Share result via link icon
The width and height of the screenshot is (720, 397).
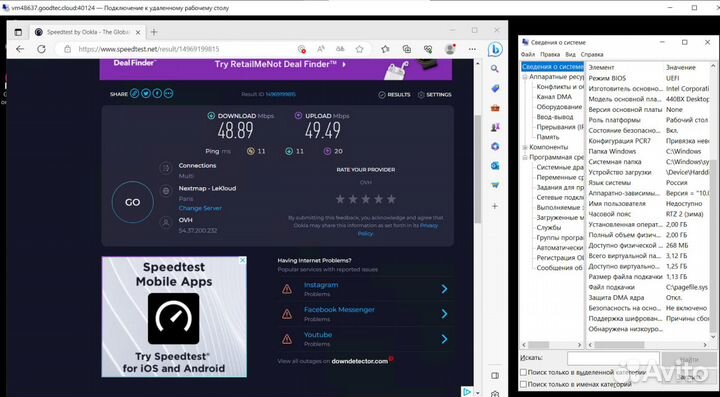pos(134,94)
